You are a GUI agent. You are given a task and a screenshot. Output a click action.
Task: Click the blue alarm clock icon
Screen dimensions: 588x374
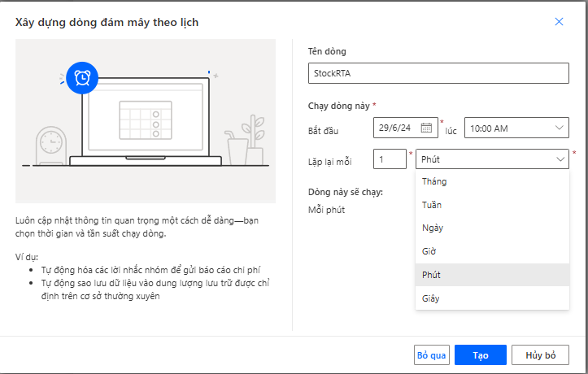(82, 78)
